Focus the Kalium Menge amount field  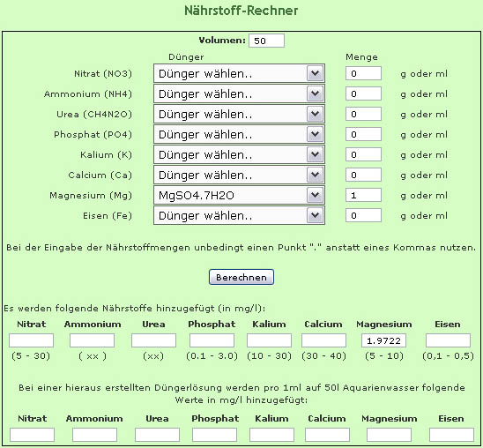click(363, 154)
